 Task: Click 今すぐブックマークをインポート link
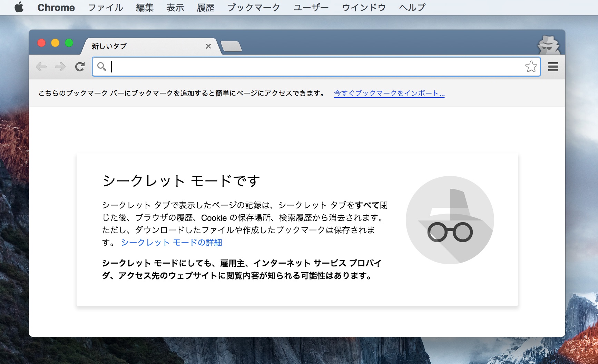click(x=389, y=94)
